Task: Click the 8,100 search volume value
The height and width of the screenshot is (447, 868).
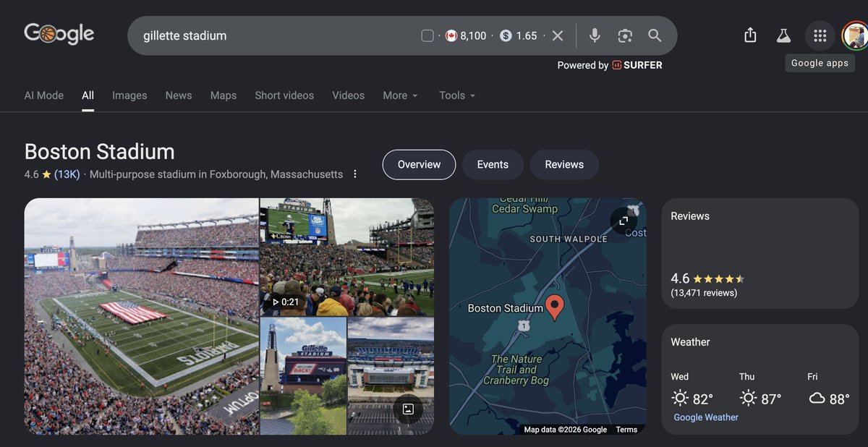Action: [474, 35]
